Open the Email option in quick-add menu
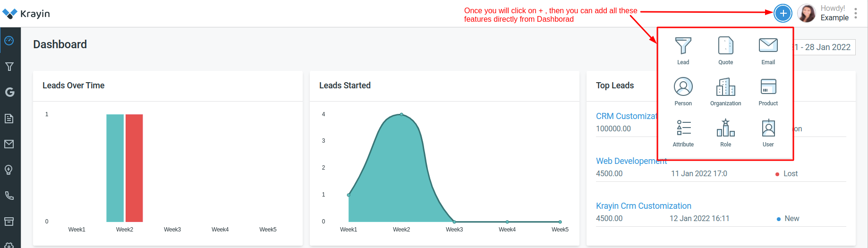The image size is (868, 248). pyautogui.click(x=768, y=46)
